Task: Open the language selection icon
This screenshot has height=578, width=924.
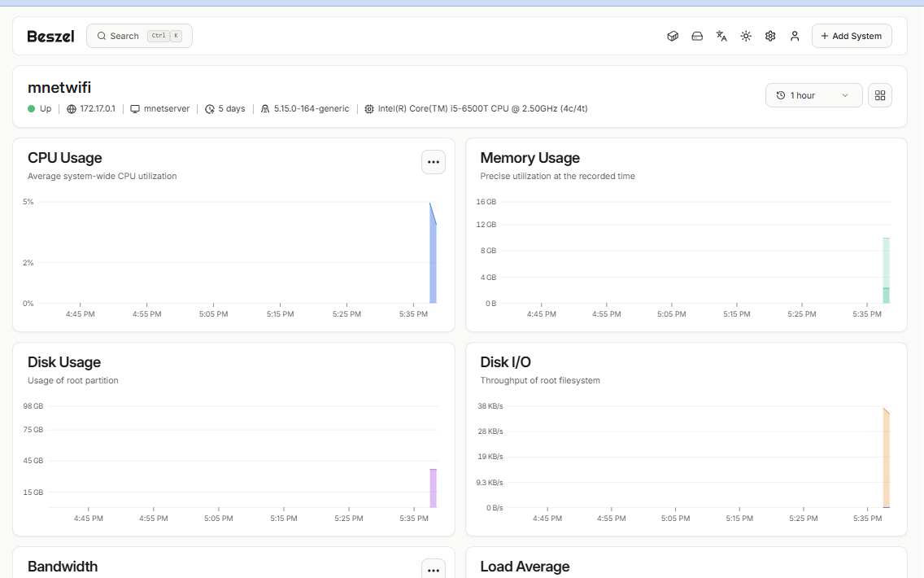Action: (721, 36)
